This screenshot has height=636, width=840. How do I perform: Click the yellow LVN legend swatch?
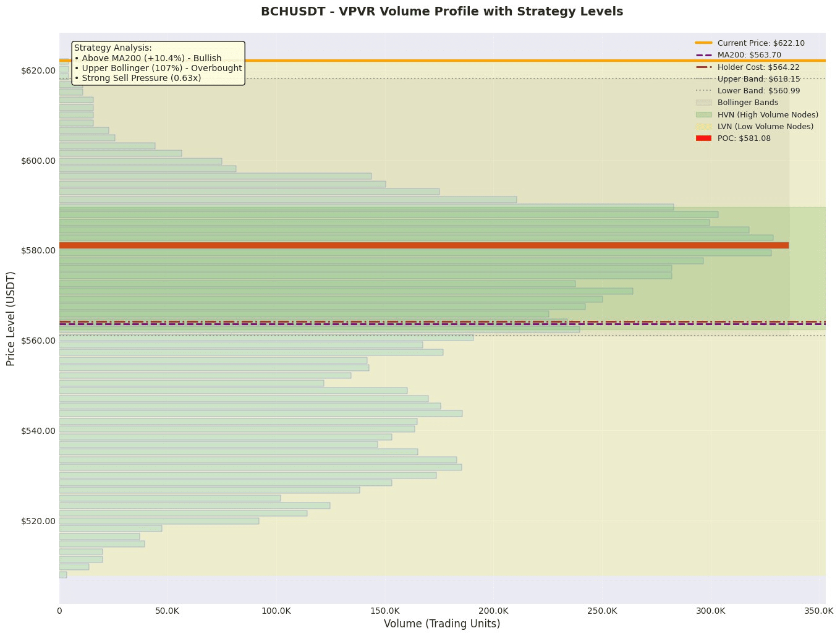[x=703, y=127]
